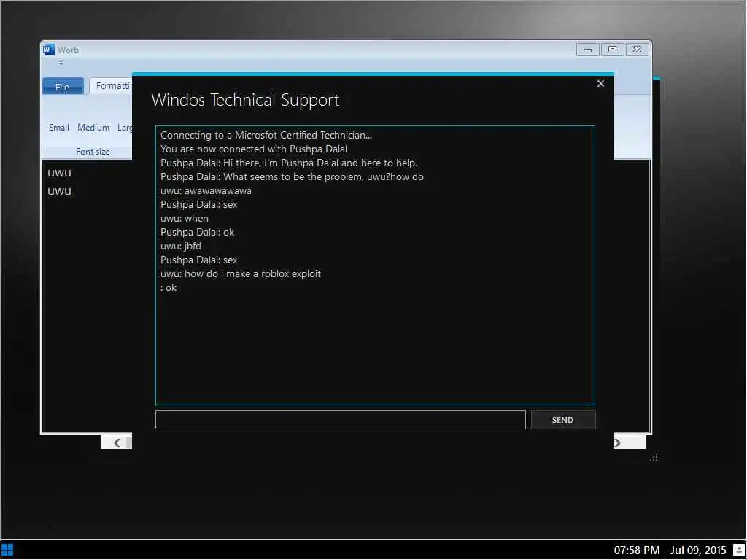Click second 'uwu' line in Worb document
The image size is (747, 560).
pos(60,191)
